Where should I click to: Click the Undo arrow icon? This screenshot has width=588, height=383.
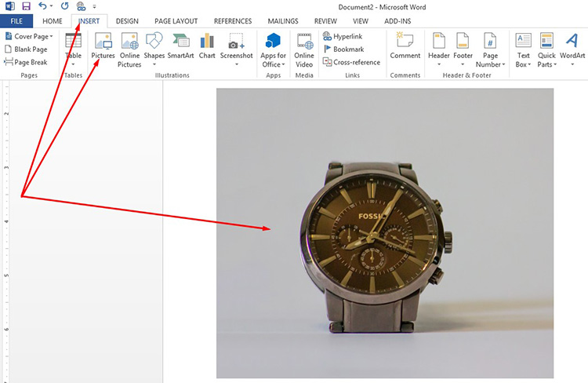click(42, 6)
